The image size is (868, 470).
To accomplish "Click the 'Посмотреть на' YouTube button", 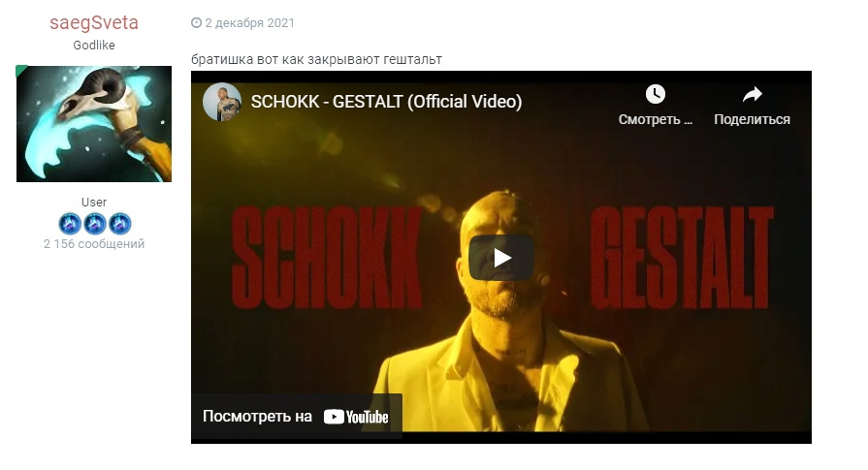I will pos(296,417).
